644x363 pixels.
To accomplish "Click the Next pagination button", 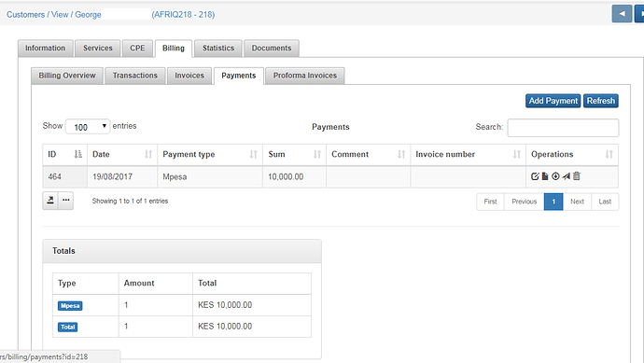I will pyautogui.click(x=577, y=202).
